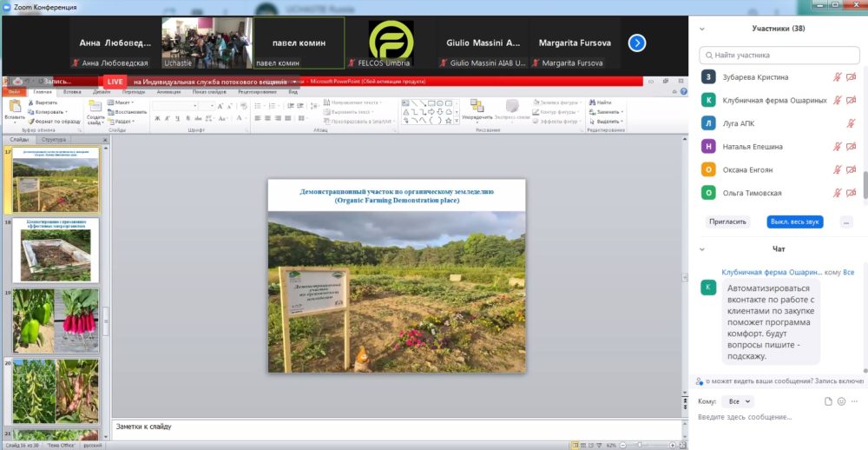
Task: Toggle camera icon for Наталья Епешина
Action: 852,147
